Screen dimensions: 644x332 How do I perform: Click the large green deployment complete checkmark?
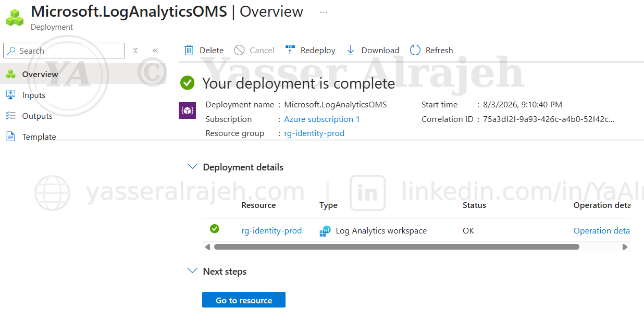pyautogui.click(x=188, y=83)
